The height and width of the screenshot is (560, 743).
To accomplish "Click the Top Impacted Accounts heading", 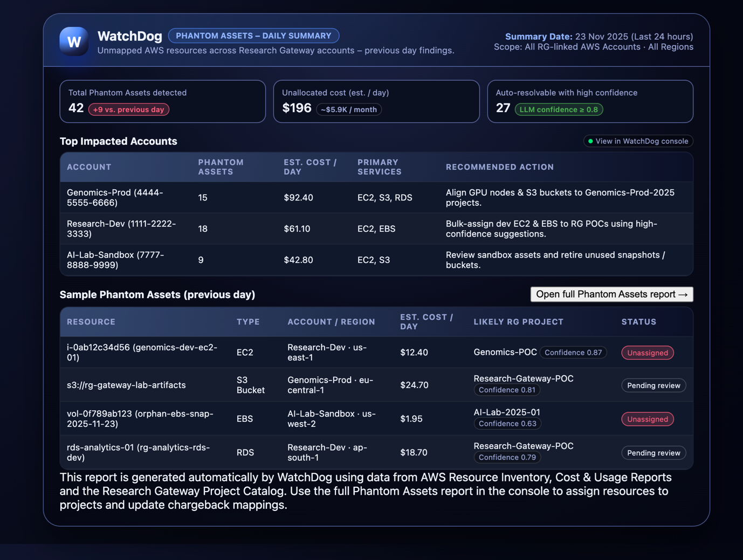I will [x=118, y=141].
